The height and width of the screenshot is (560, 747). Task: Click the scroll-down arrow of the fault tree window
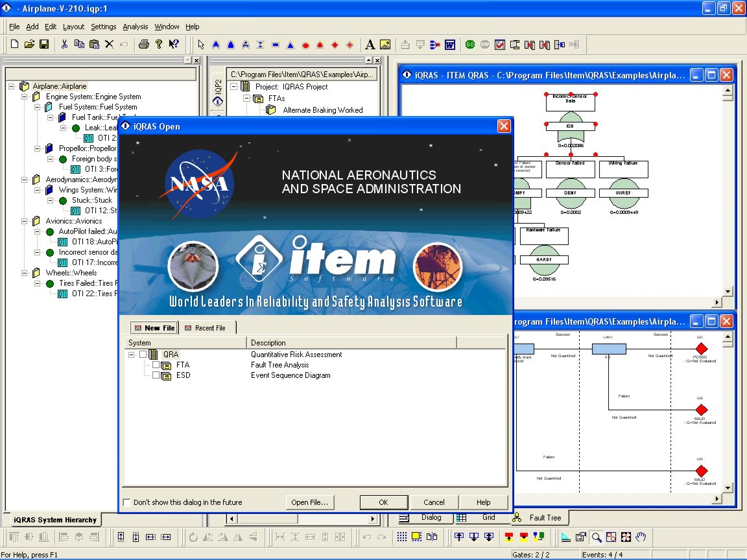(728, 291)
